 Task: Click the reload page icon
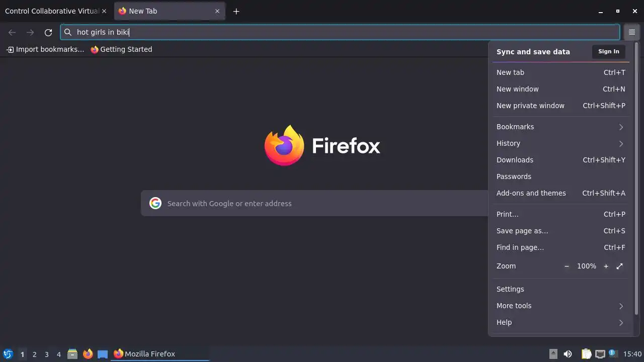click(48, 32)
